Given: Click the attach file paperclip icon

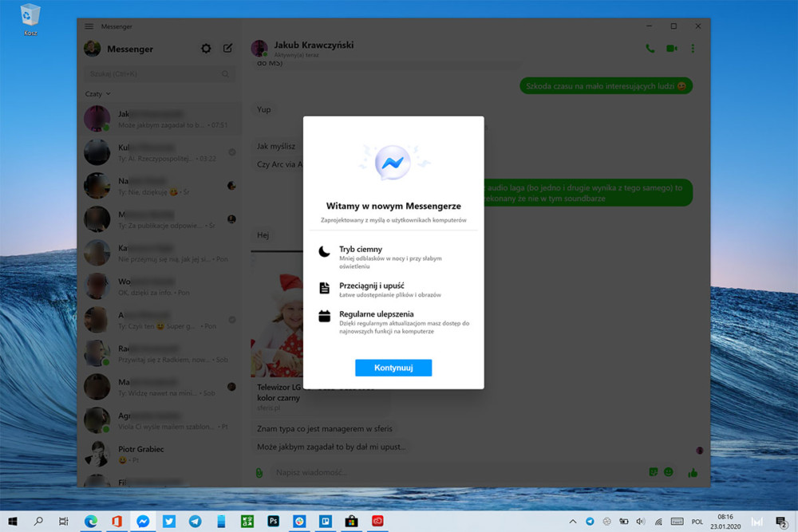Looking at the screenshot, I should pos(259,472).
